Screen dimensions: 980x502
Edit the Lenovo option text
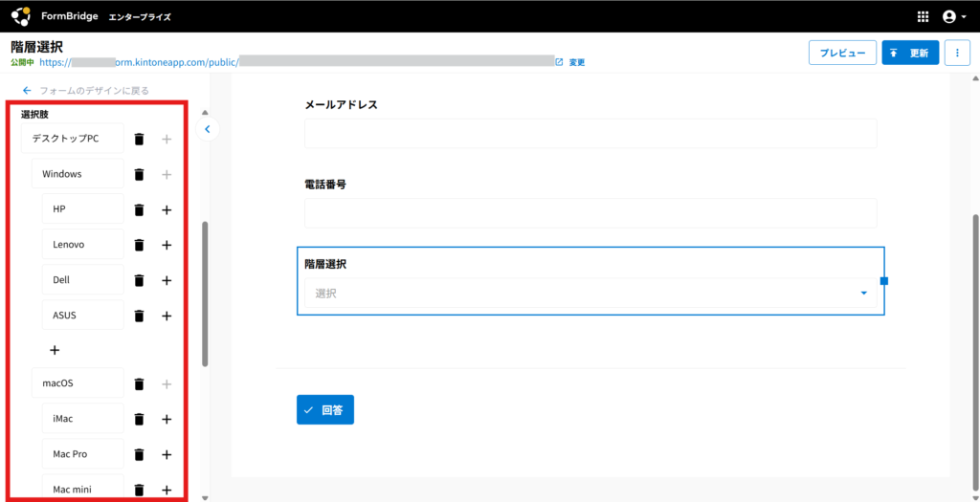pyautogui.click(x=83, y=245)
